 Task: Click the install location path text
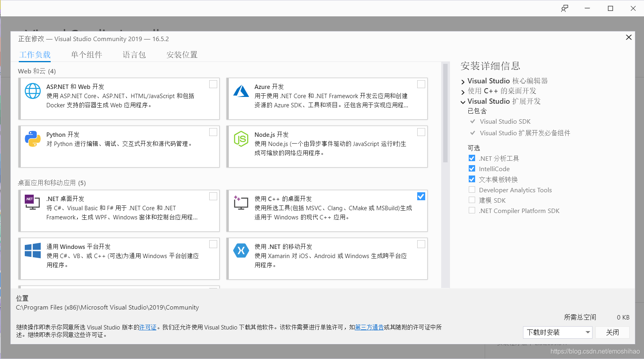pos(107,307)
